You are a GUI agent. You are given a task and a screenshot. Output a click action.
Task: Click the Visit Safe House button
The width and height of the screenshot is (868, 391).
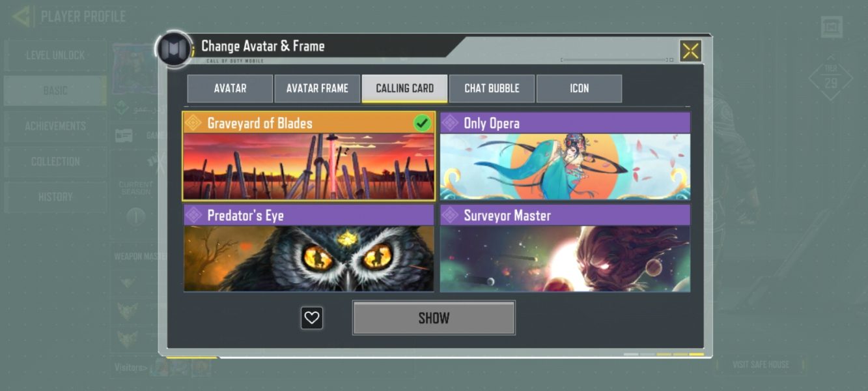(x=760, y=365)
